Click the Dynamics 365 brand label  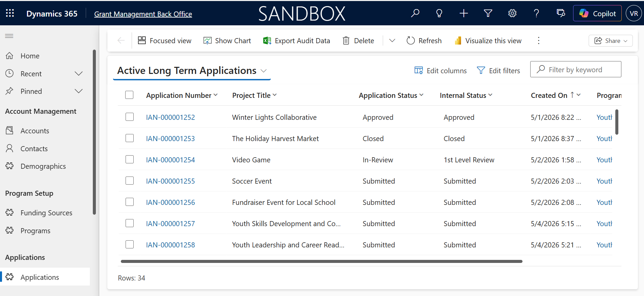click(x=52, y=14)
